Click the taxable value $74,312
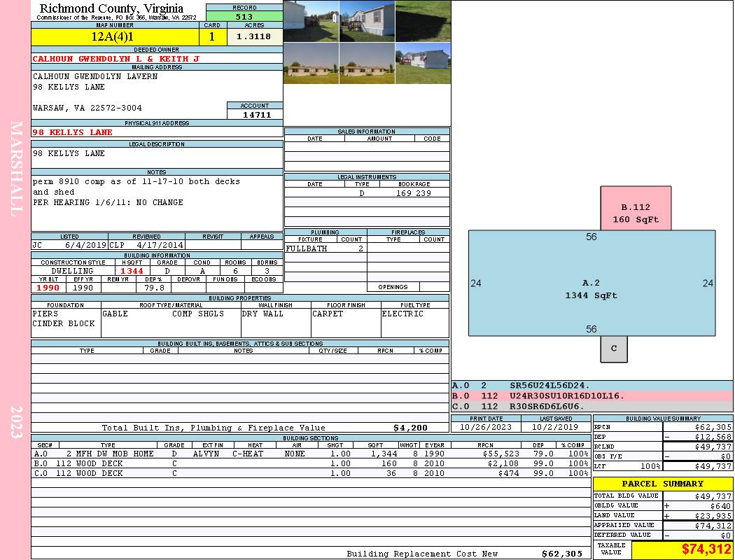 682,549
